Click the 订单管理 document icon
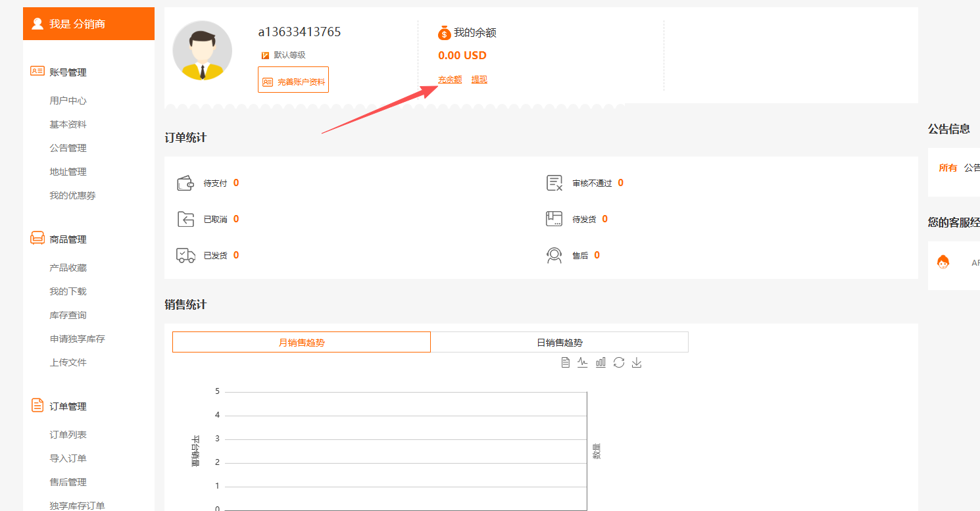The image size is (980, 511). pyautogui.click(x=37, y=405)
